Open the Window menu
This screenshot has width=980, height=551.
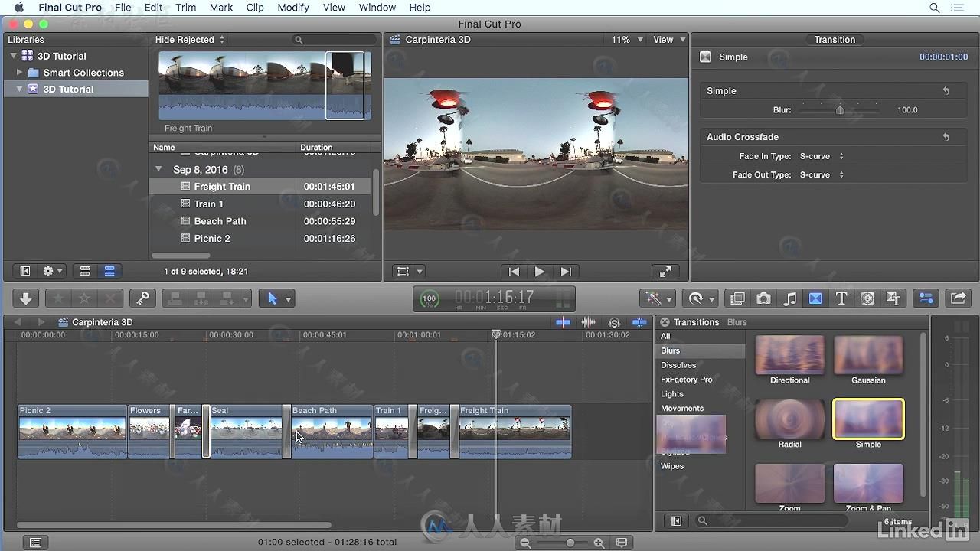pyautogui.click(x=377, y=8)
